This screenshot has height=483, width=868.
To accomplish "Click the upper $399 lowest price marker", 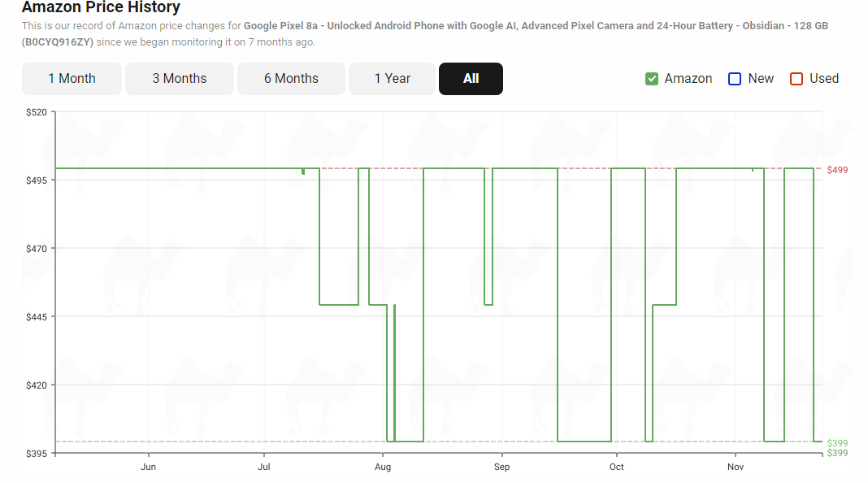I will 837,443.
